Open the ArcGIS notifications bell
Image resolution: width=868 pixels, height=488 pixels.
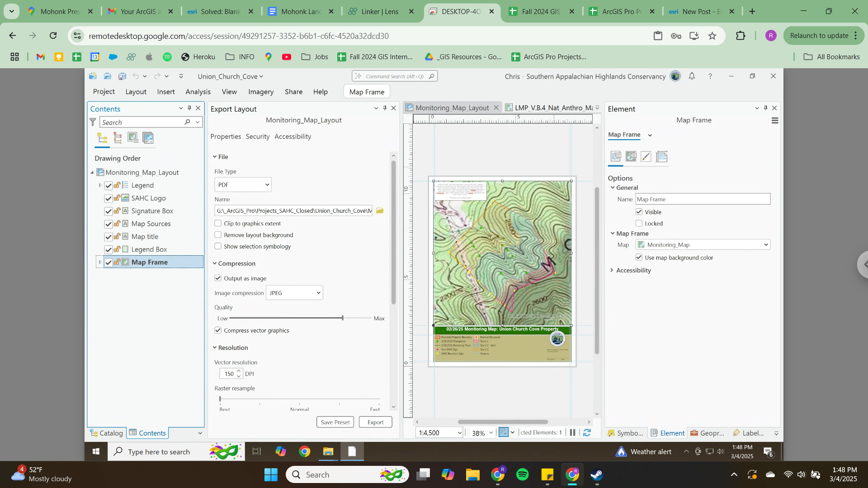pos(692,76)
